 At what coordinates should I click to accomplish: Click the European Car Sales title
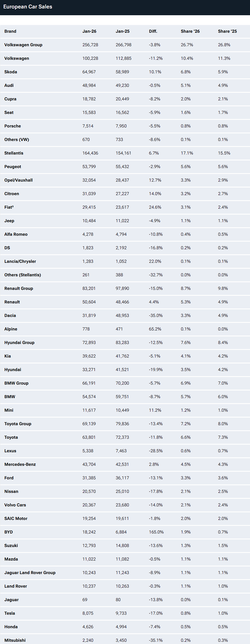pyautogui.click(x=28, y=7)
